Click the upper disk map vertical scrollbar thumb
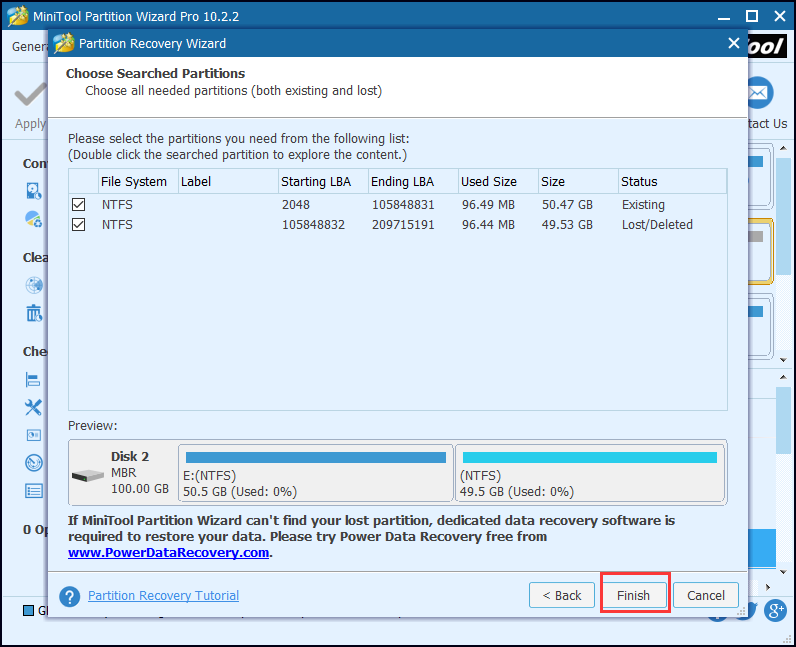Screen dimensions: 796x647 click(x=783, y=216)
